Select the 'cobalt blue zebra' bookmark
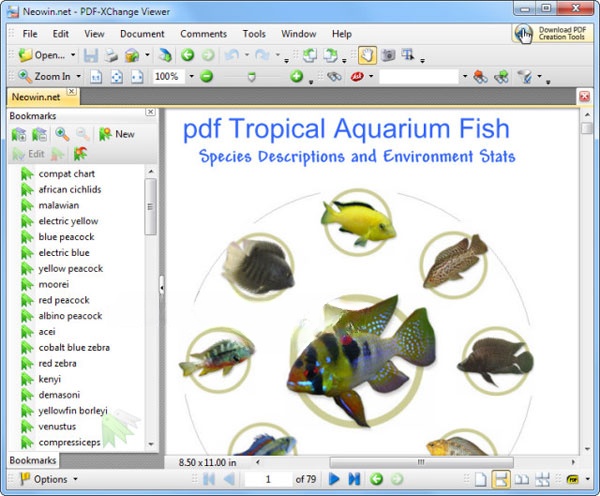Viewport: 600px width, 496px height. tap(74, 348)
